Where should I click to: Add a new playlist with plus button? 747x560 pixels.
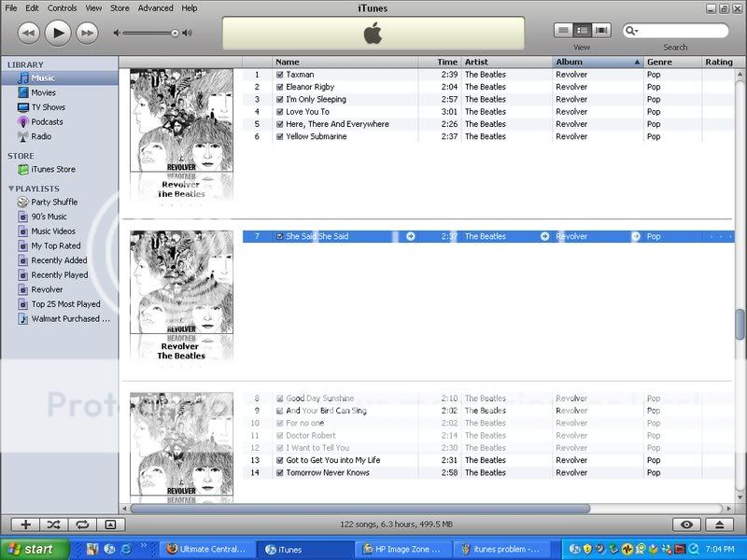[x=25, y=525]
